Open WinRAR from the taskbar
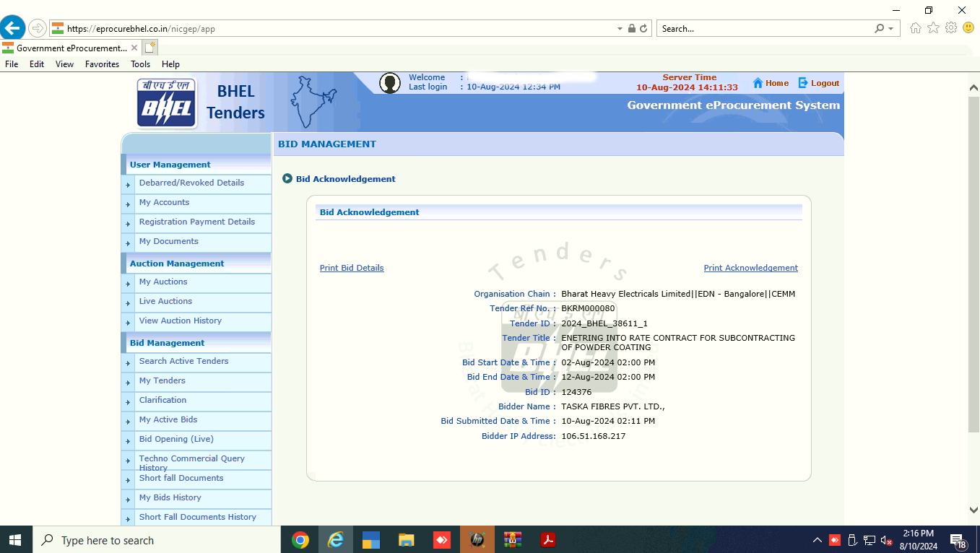980x553 pixels. pos(513,540)
